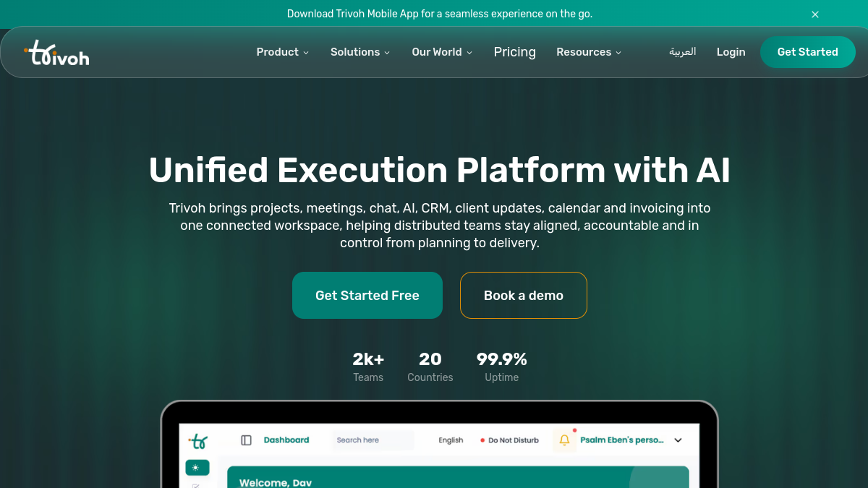This screenshot has width=868, height=488.
Task: Click the "Welcome, Dav" greeting banner
Action: click(x=458, y=477)
